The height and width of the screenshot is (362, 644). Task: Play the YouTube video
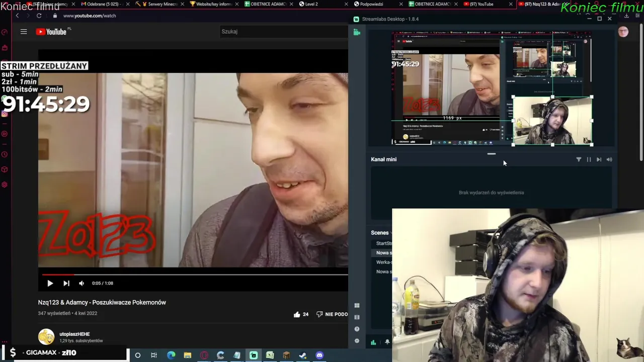50,283
